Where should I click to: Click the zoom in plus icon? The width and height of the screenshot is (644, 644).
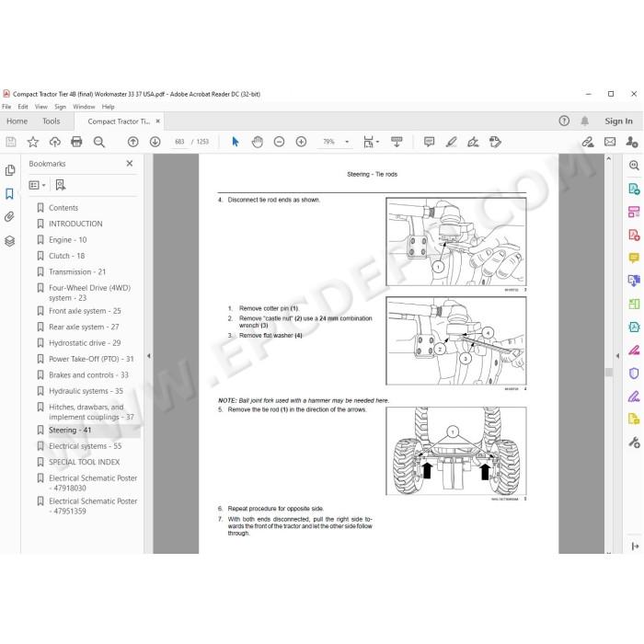coord(301,142)
